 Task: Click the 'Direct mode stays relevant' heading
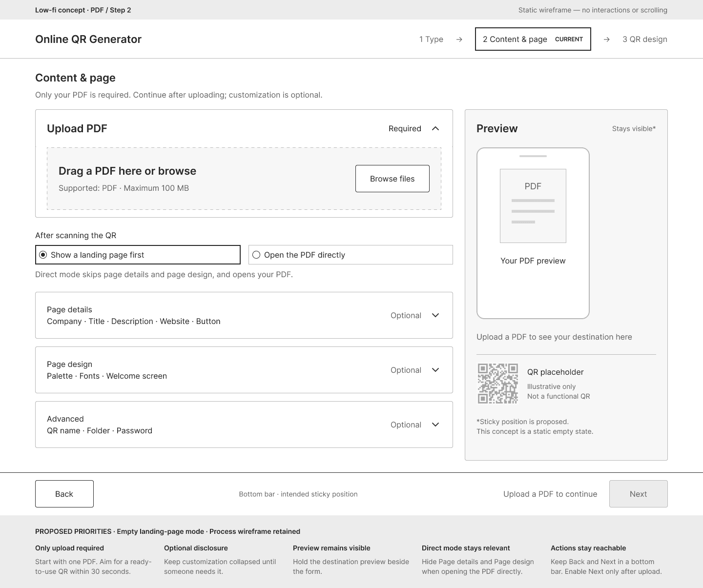pyautogui.click(x=466, y=548)
